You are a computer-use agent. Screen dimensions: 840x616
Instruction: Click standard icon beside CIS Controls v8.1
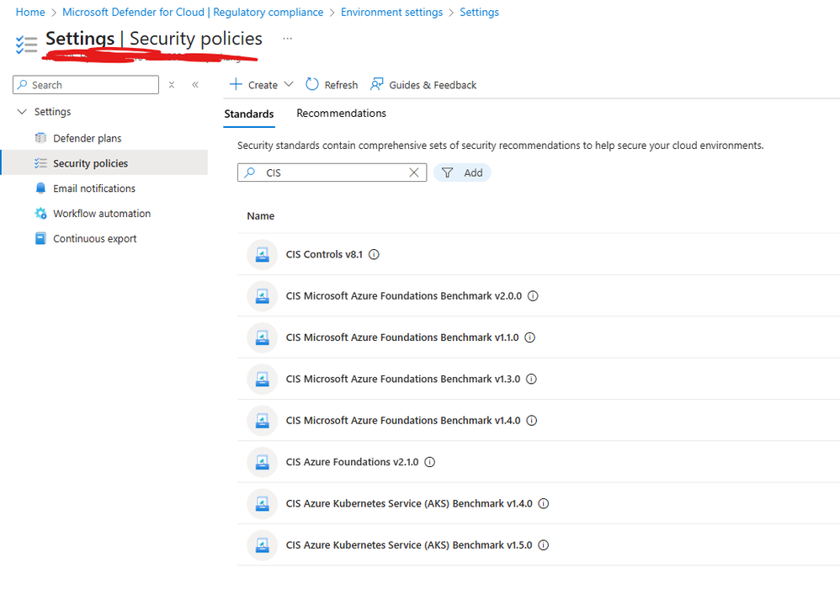pos(262,254)
